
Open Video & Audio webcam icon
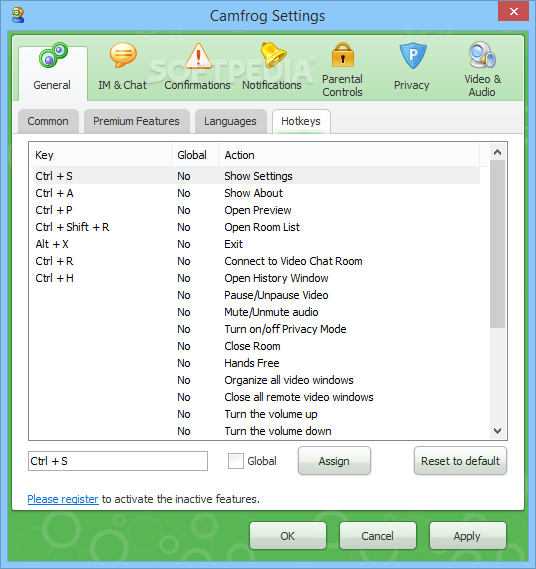[x=482, y=54]
